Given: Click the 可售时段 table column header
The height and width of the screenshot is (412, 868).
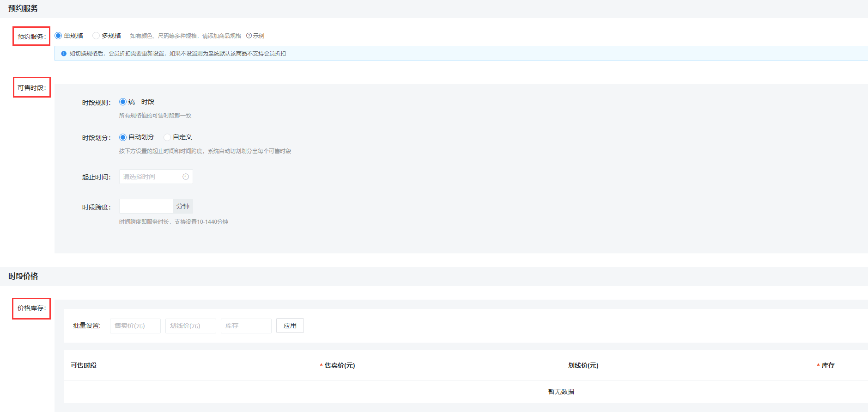Looking at the screenshot, I should 84,365.
